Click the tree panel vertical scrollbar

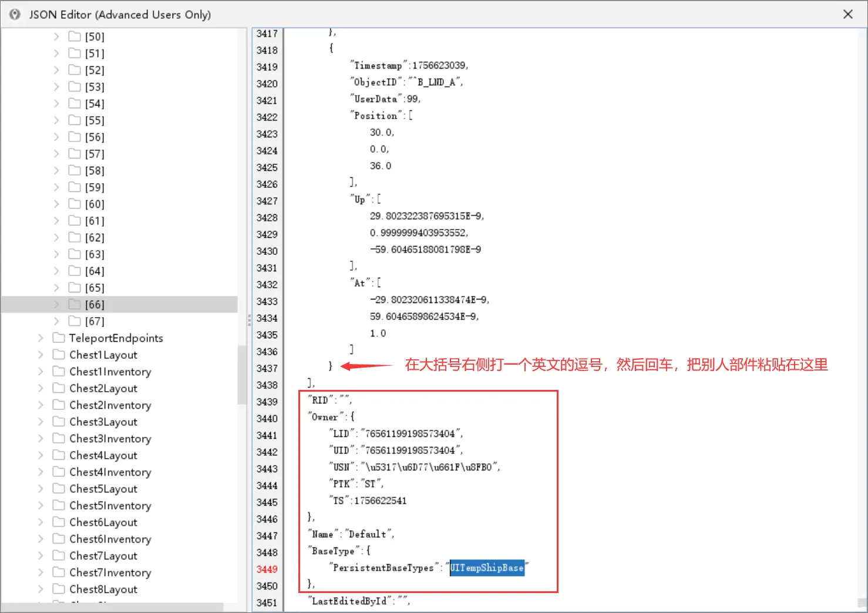(242, 375)
